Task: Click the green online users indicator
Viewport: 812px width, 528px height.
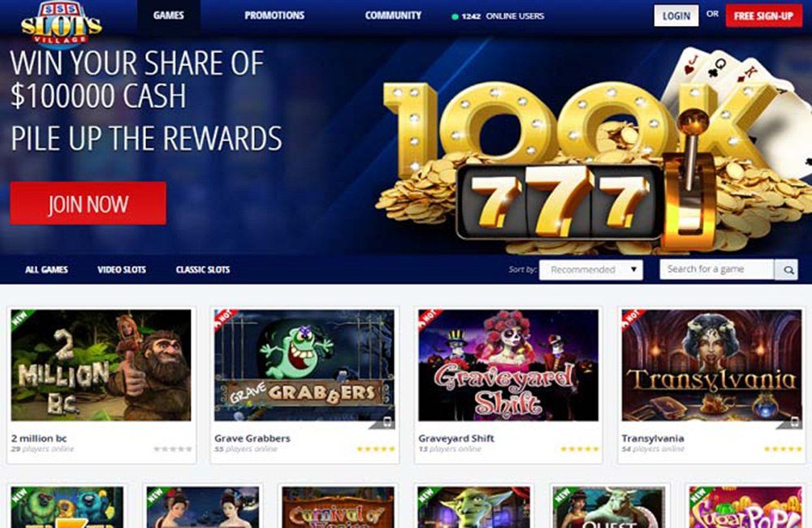Action: (455, 16)
